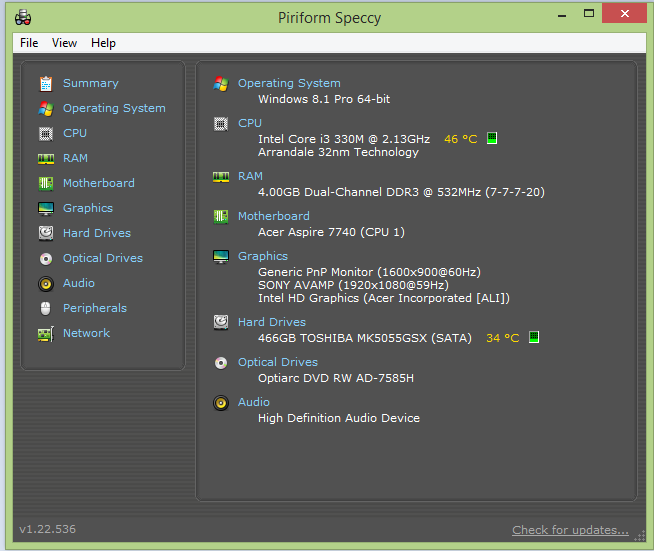The height and width of the screenshot is (551, 654).
Task: Click the Audio icon in summary panel
Action: click(221, 403)
